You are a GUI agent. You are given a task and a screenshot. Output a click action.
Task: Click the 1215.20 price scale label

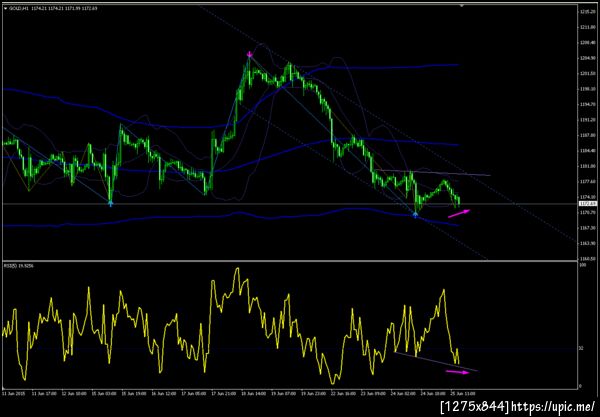587,12
